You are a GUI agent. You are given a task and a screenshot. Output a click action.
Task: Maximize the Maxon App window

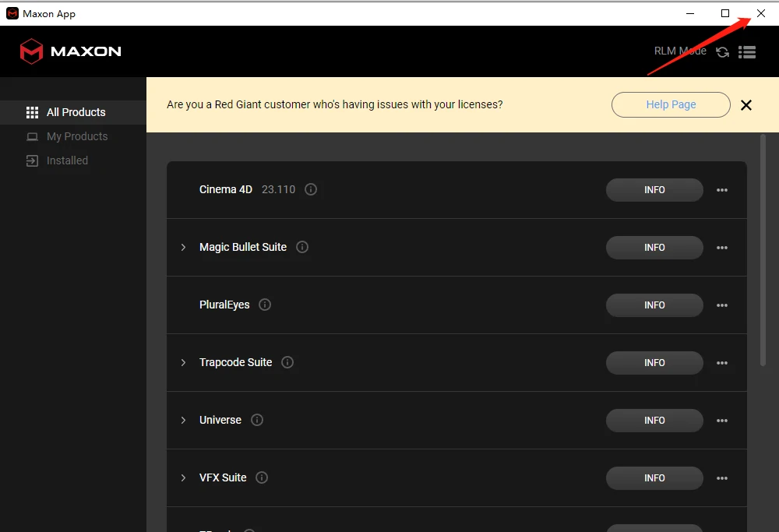[725, 13]
